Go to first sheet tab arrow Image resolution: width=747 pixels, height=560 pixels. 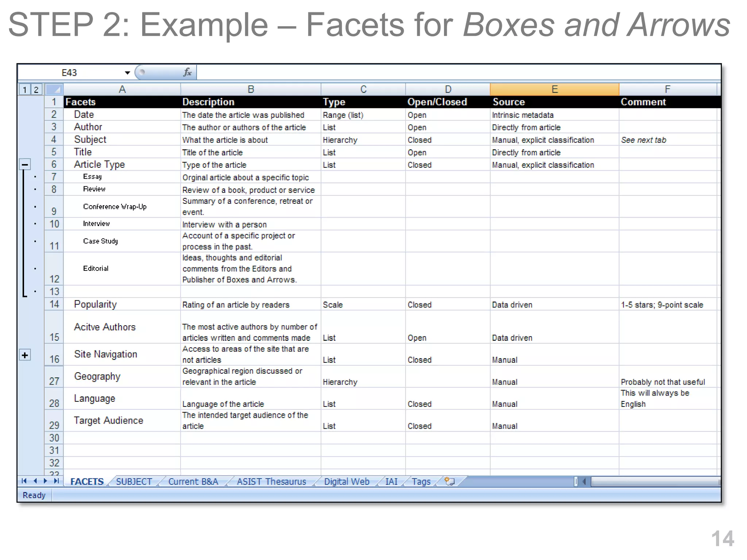pyautogui.click(x=24, y=481)
